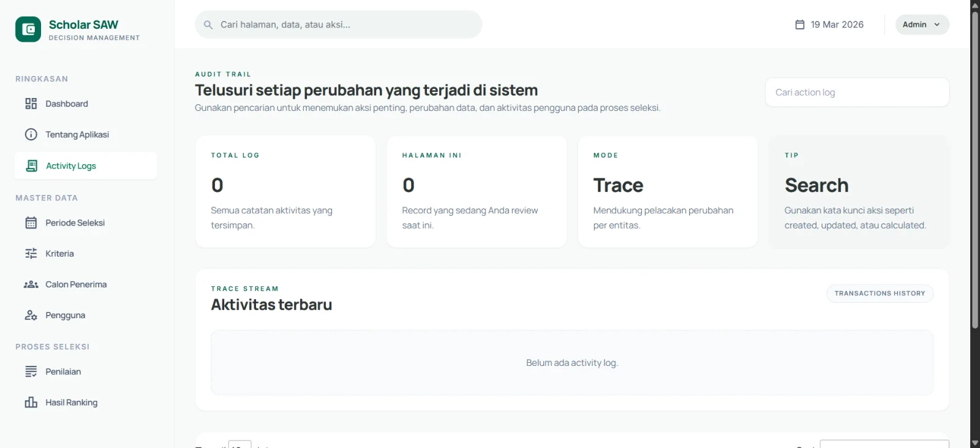
Task: Click the Hasil Ranking chart icon
Action: pyautogui.click(x=31, y=403)
